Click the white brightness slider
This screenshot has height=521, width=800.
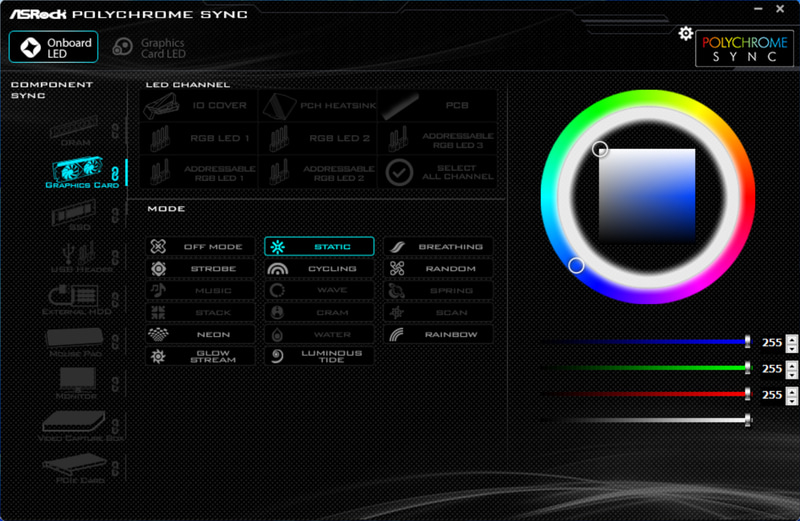[x=646, y=420]
